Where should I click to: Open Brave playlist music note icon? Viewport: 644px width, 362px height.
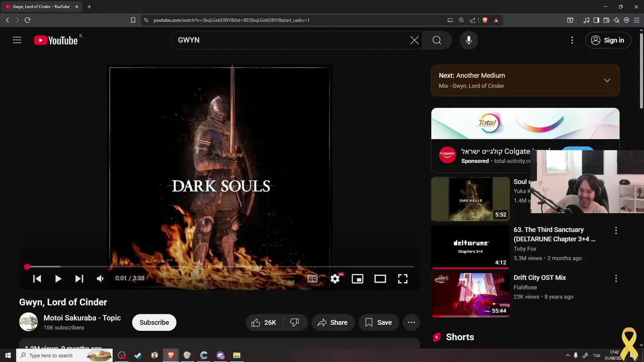[586, 20]
